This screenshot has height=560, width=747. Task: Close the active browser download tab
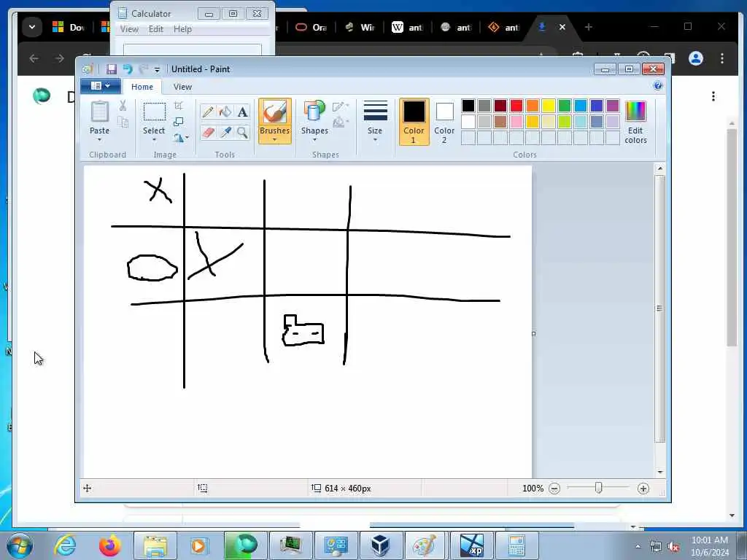coord(562,27)
